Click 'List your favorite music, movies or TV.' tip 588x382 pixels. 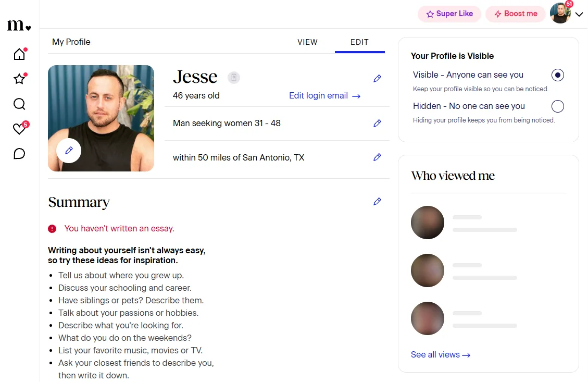[x=131, y=351]
